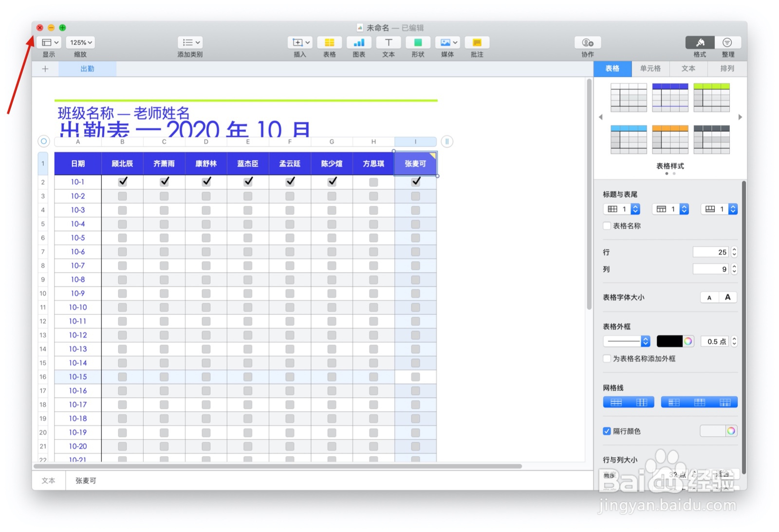This screenshot has height=532, width=779.
Task: Open the 缩放 zoom level dropdown
Action: (x=80, y=42)
